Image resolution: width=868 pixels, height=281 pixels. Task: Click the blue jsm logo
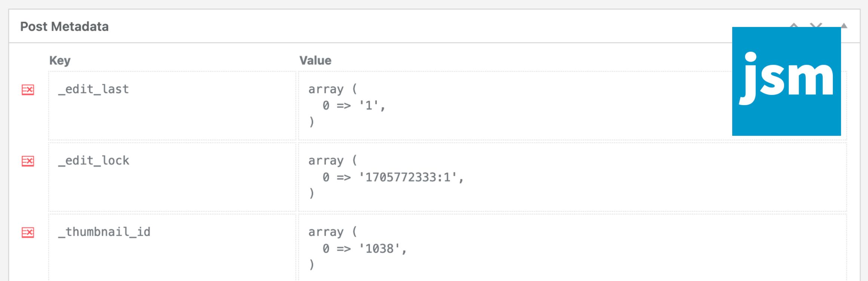click(786, 81)
